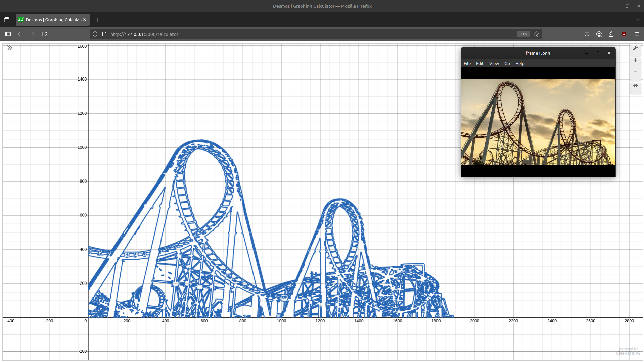This screenshot has width=644, height=362.
Task: Open graph settings with the wrench icon
Action: click(636, 48)
